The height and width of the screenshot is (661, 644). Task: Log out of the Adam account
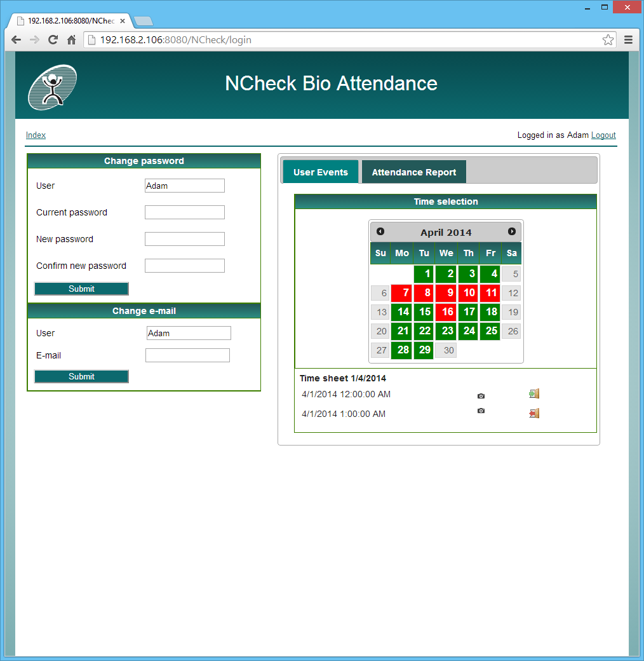(x=603, y=135)
